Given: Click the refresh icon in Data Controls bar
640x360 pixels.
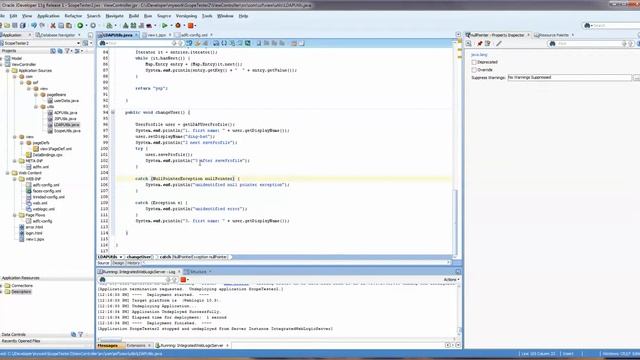Looking at the screenshot, I should pos(73,334).
